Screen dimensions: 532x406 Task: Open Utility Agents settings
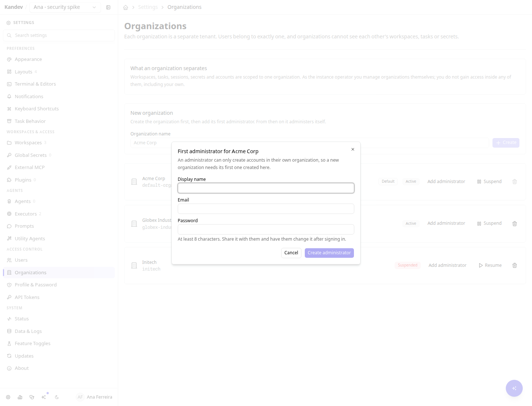click(59, 239)
